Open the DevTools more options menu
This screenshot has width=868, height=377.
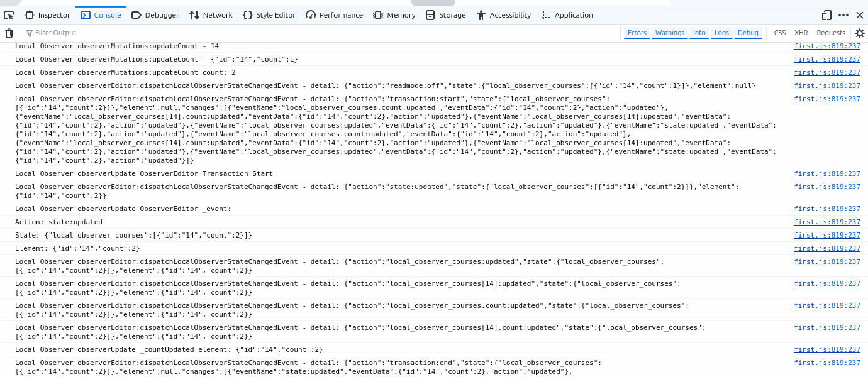pos(843,15)
